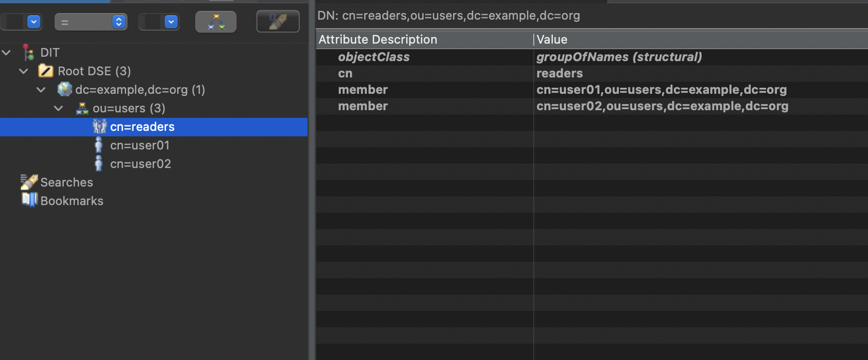
Task: Click the person icon beside cn=user02
Action: click(x=99, y=164)
